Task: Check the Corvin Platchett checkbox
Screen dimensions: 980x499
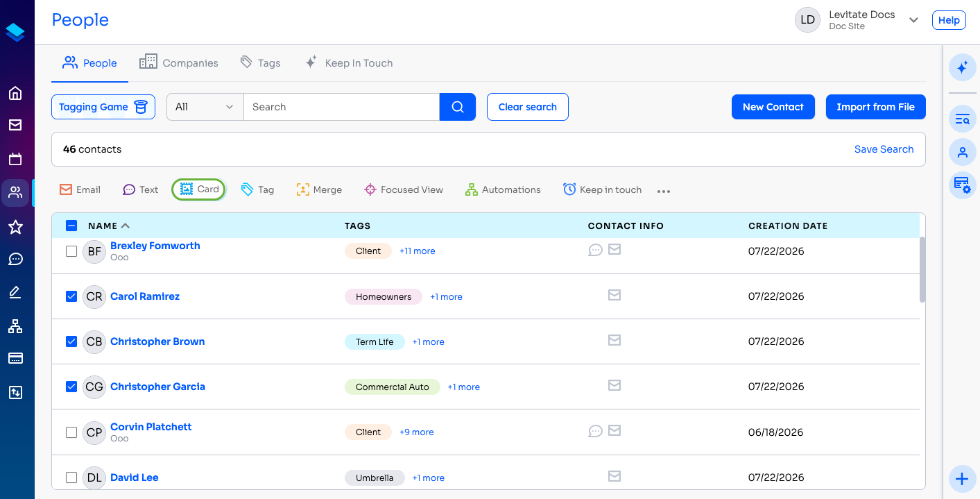Action: (x=71, y=432)
